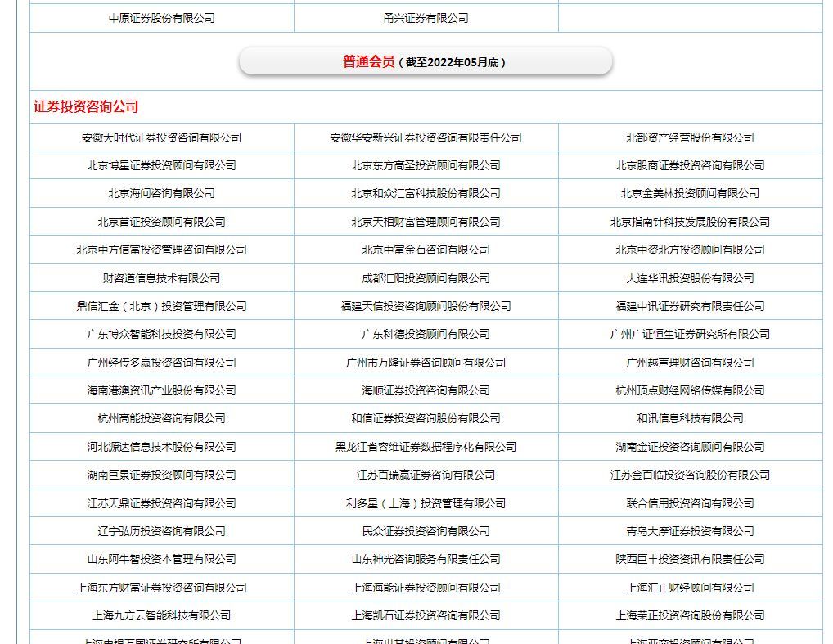Click 利多星（上海）投资管理有限公司

(x=426, y=503)
